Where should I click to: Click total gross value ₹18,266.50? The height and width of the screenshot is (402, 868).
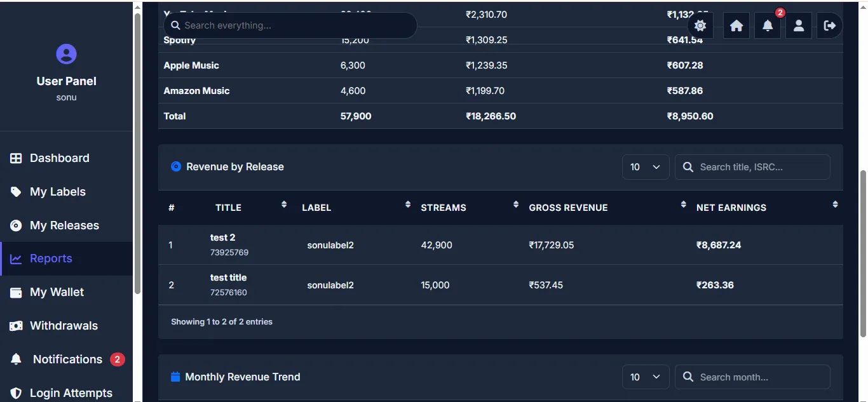pyautogui.click(x=491, y=116)
